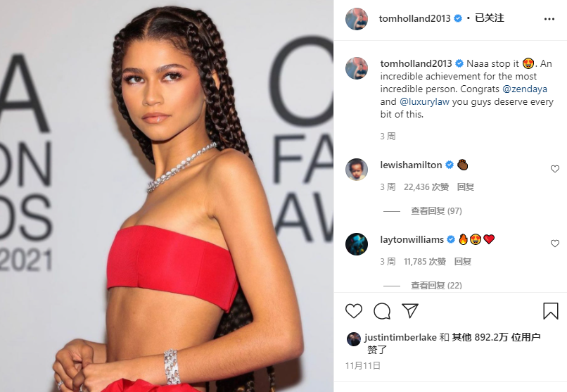Like lewishamilton's comment heart
The image size is (567, 392).
(x=555, y=169)
